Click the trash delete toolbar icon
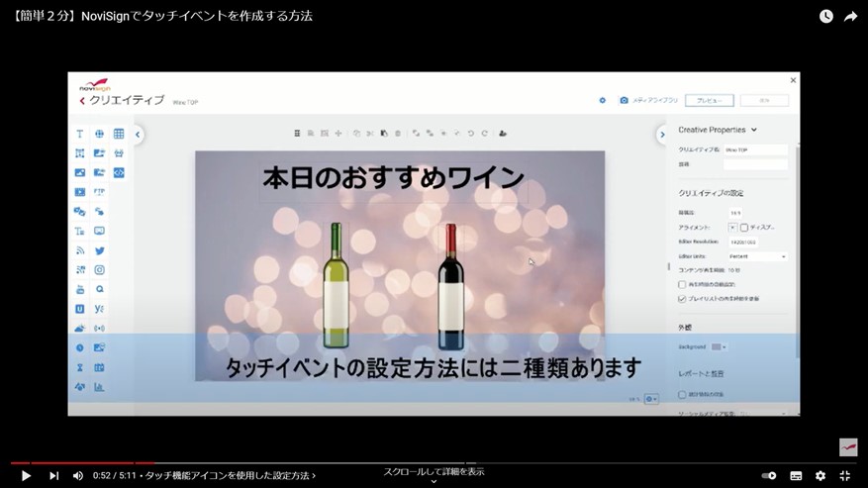This screenshot has height=488, width=868. coord(398,134)
